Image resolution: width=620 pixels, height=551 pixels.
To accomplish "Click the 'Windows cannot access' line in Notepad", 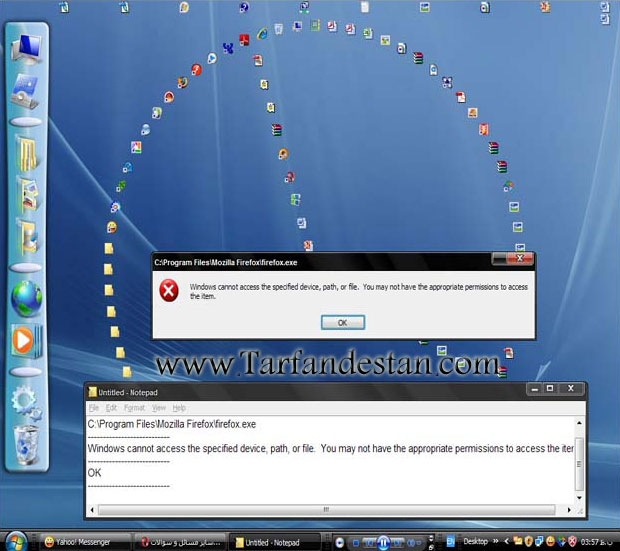I will click(331, 448).
